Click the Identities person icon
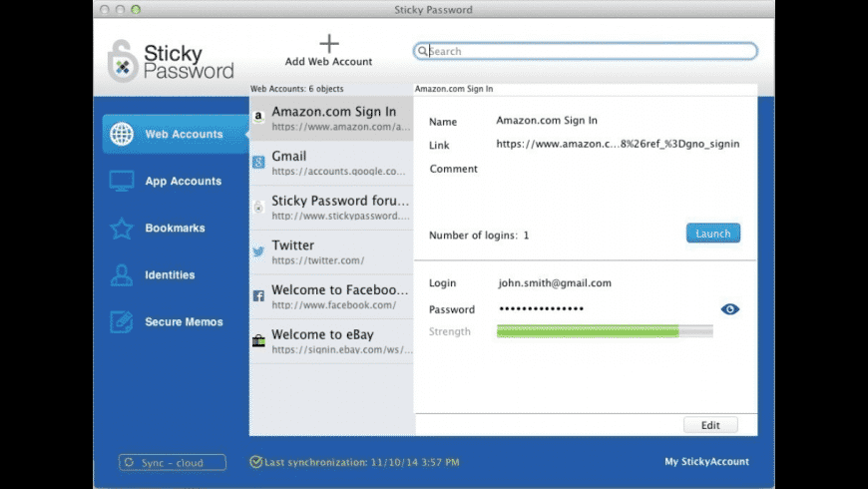 (x=122, y=274)
